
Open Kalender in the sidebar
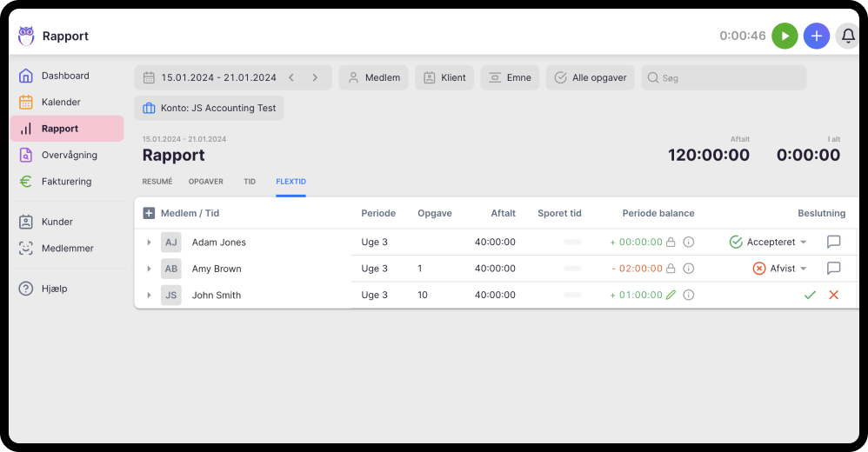click(x=66, y=103)
